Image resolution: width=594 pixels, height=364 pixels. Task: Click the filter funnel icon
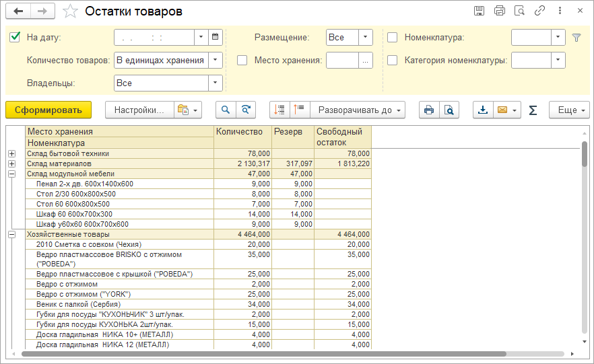tap(576, 38)
